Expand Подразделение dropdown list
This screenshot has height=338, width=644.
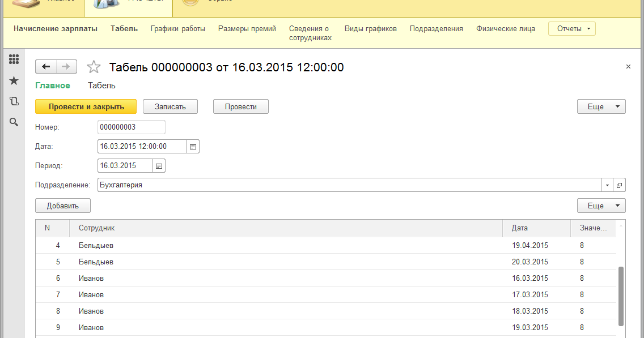(x=607, y=185)
